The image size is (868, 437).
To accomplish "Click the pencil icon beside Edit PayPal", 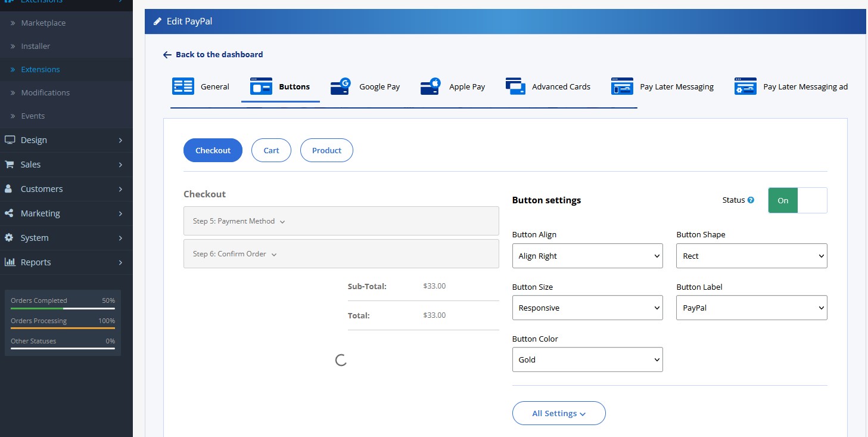I will 157,21.
